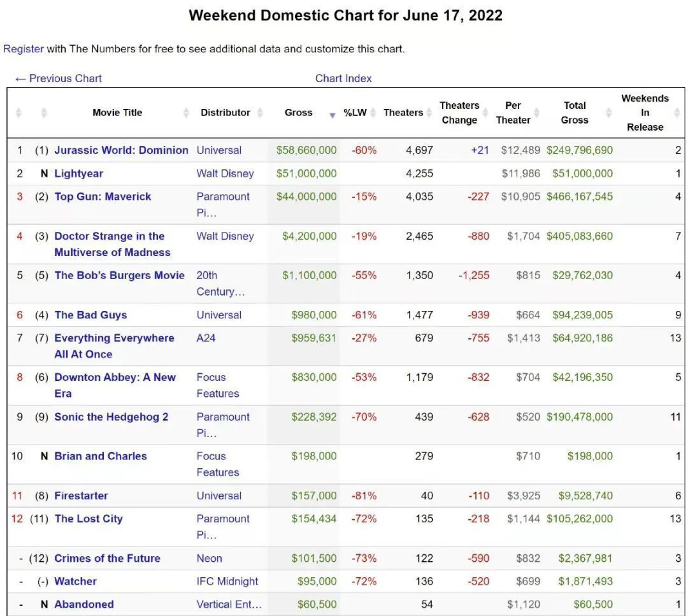Screen dimensions: 688x616
Task: Click the IFC Midnight distributor link
Action: (x=227, y=581)
